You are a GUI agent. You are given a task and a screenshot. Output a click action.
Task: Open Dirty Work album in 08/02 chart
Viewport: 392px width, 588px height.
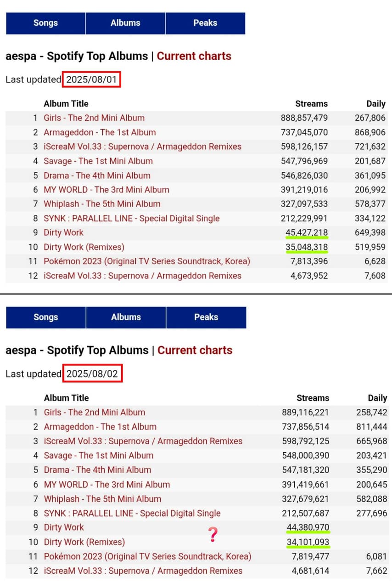point(64,527)
